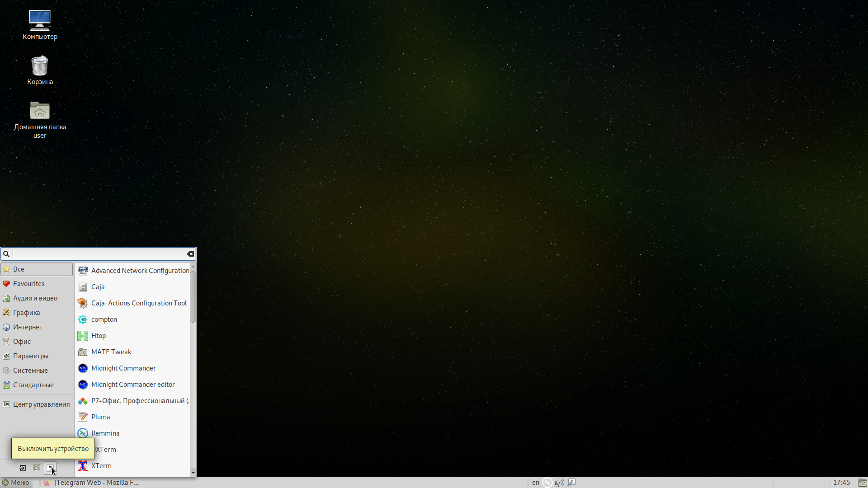Open the volume speaker tray icon

[x=559, y=483]
